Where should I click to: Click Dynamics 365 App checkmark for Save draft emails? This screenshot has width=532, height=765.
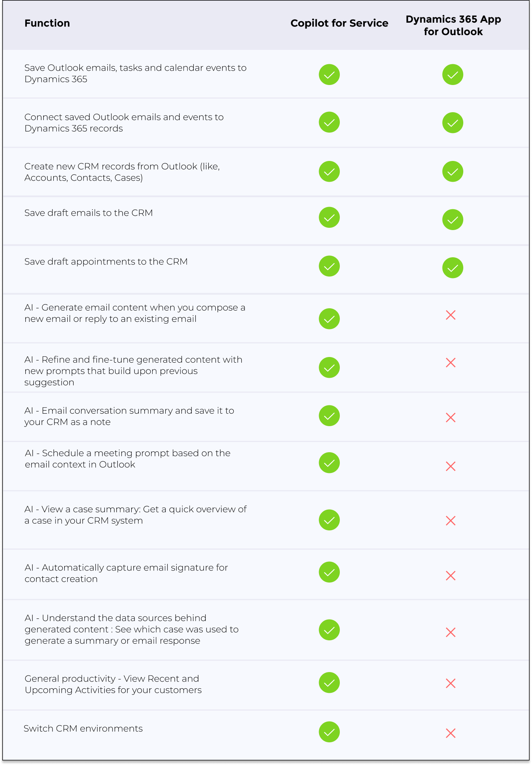[453, 219]
